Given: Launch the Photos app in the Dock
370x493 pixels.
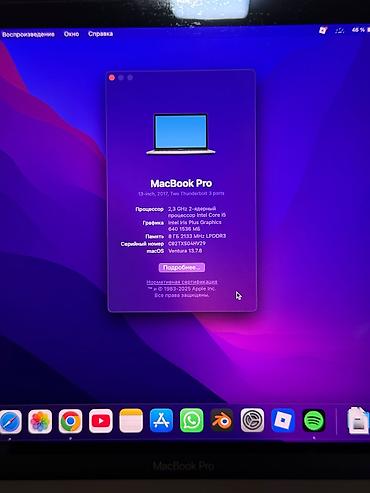Looking at the screenshot, I should (40, 421).
